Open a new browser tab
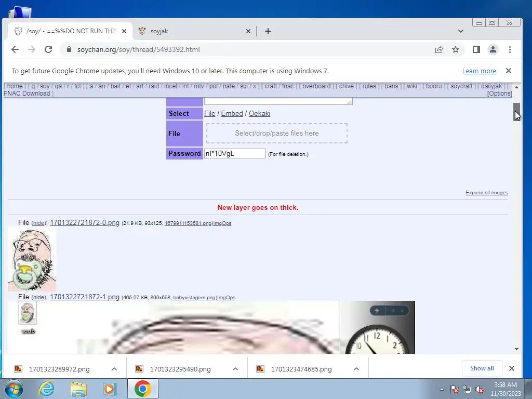 [x=268, y=31]
